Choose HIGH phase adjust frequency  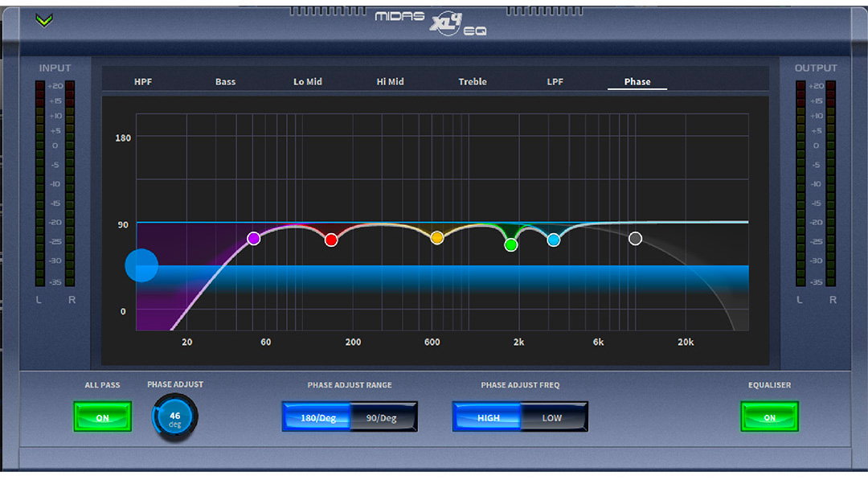point(488,417)
